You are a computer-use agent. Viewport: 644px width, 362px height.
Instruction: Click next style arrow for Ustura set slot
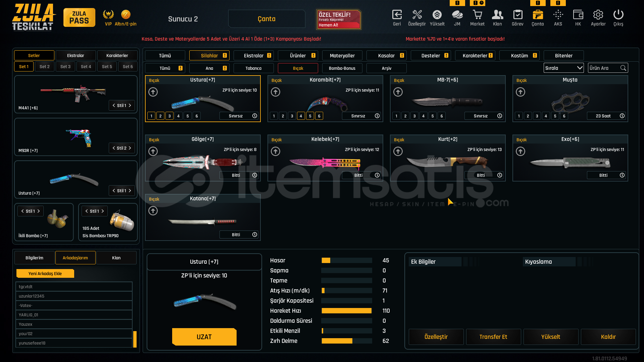pyautogui.click(x=130, y=191)
